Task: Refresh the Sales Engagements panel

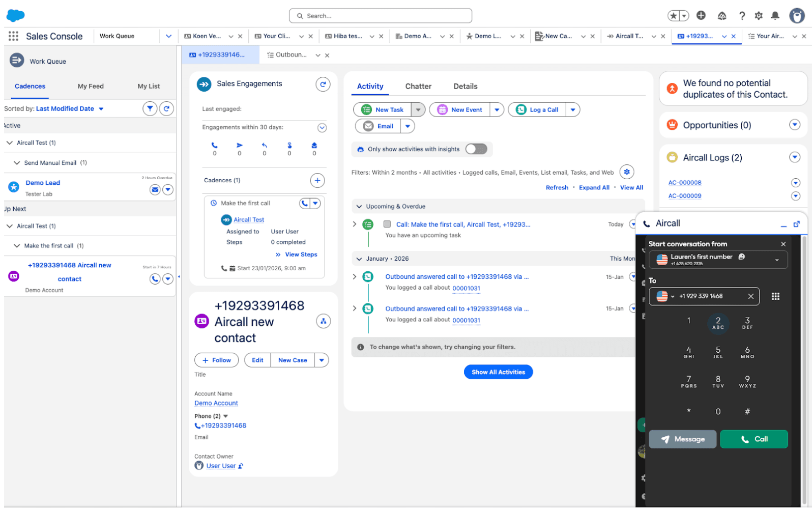Action: coord(323,84)
